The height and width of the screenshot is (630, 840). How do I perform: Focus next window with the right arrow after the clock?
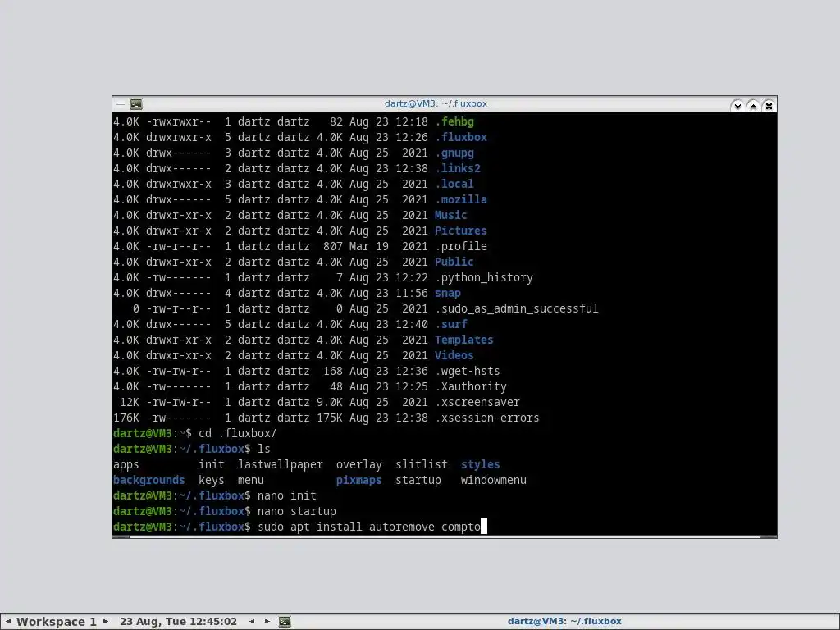pyautogui.click(x=267, y=622)
